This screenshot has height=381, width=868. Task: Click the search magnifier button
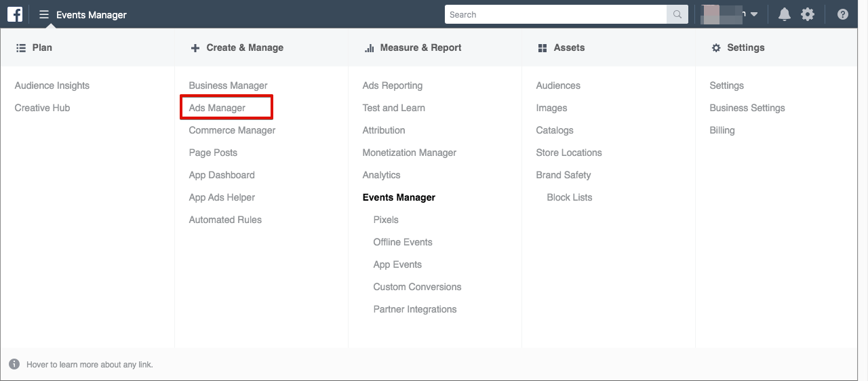pyautogui.click(x=677, y=14)
